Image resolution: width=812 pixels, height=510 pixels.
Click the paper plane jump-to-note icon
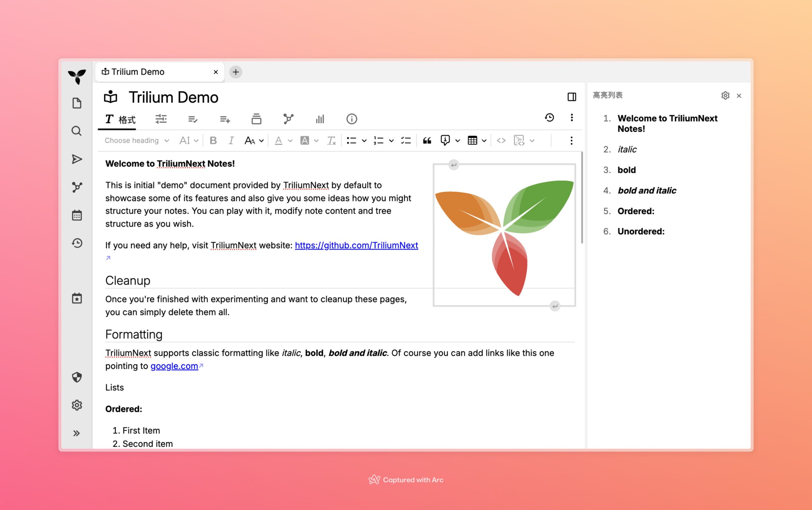click(77, 159)
